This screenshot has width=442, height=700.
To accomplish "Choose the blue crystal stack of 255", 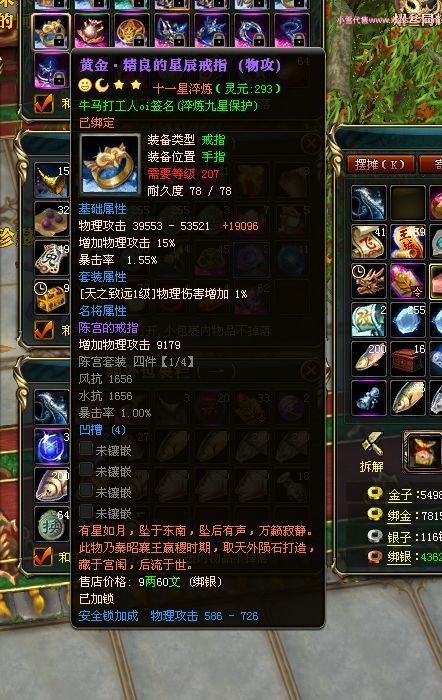I will 408,320.
